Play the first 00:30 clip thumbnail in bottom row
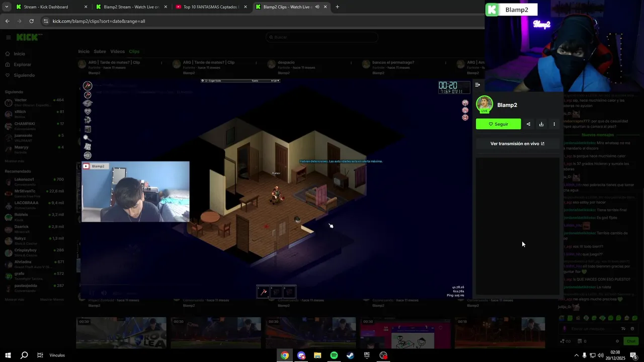 (x=121, y=332)
